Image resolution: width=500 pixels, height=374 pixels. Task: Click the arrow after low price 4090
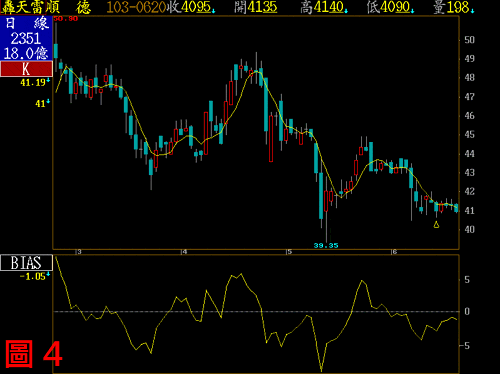[412, 11]
